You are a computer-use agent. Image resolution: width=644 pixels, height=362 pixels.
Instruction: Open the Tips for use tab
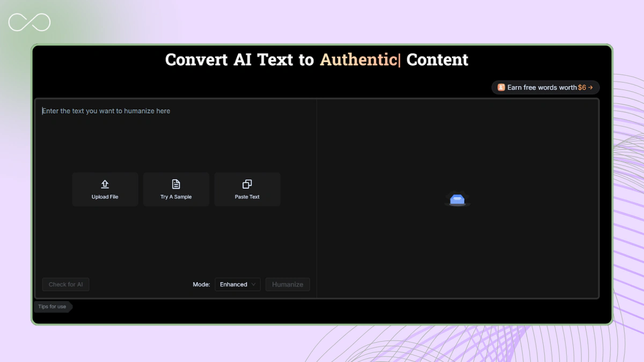pyautogui.click(x=52, y=307)
